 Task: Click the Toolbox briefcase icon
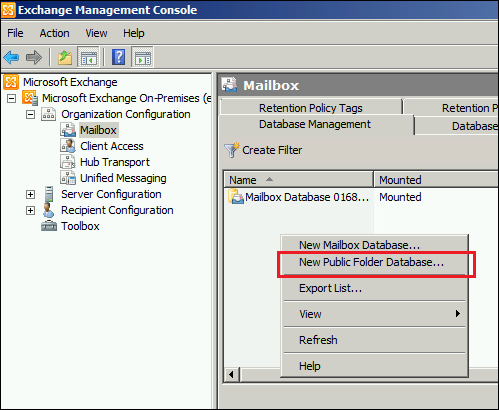(49, 226)
